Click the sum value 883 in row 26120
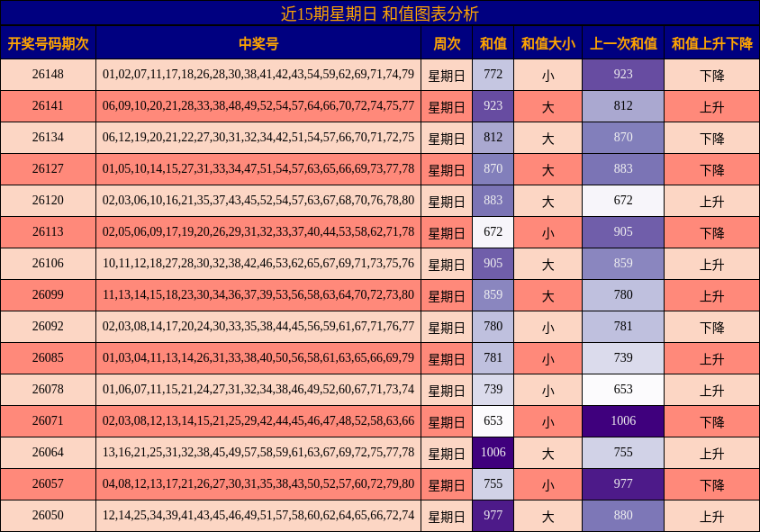 tap(493, 201)
